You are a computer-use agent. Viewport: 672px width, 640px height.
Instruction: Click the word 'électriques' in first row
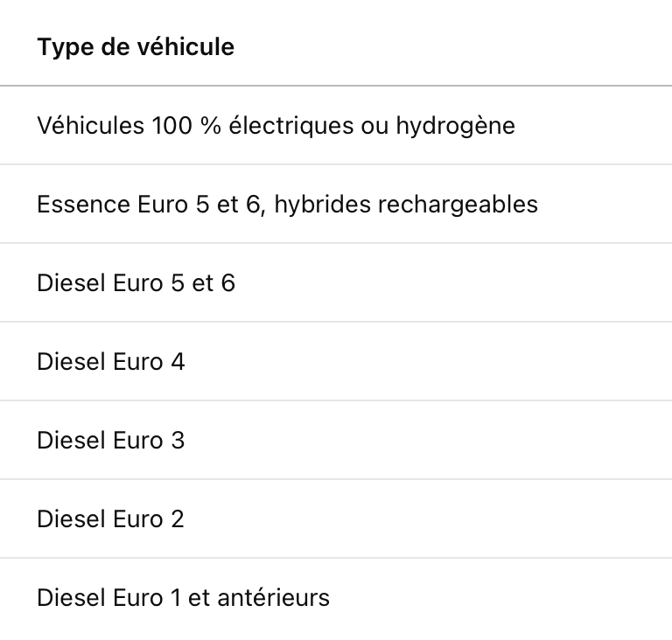coord(290,126)
